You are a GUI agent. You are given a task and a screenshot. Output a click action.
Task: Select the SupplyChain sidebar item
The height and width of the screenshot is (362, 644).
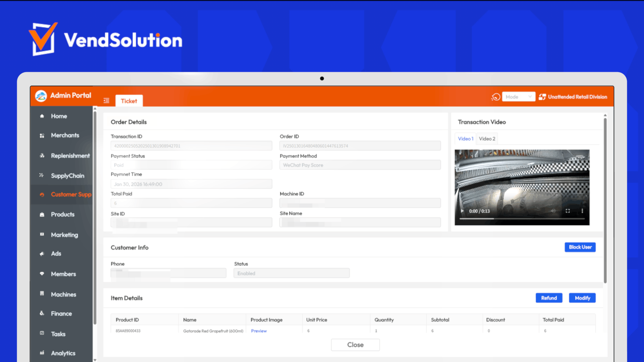pos(67,175)
